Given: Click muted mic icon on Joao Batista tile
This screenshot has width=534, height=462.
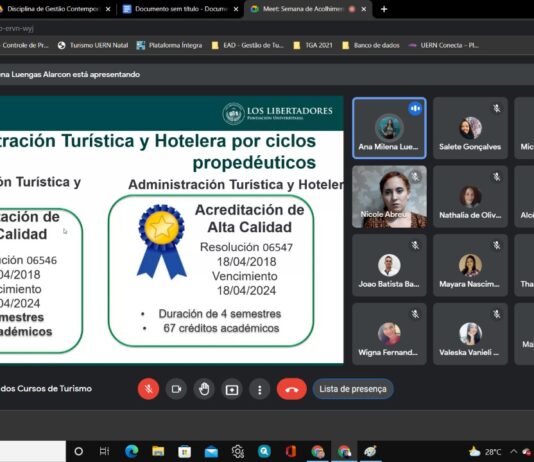Looking at the screenshot, I should [x=415, y=245].
